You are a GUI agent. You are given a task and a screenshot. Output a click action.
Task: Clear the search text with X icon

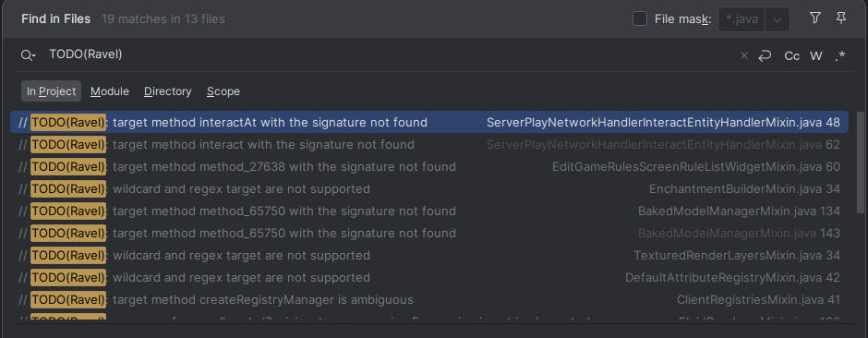[744, 55]
